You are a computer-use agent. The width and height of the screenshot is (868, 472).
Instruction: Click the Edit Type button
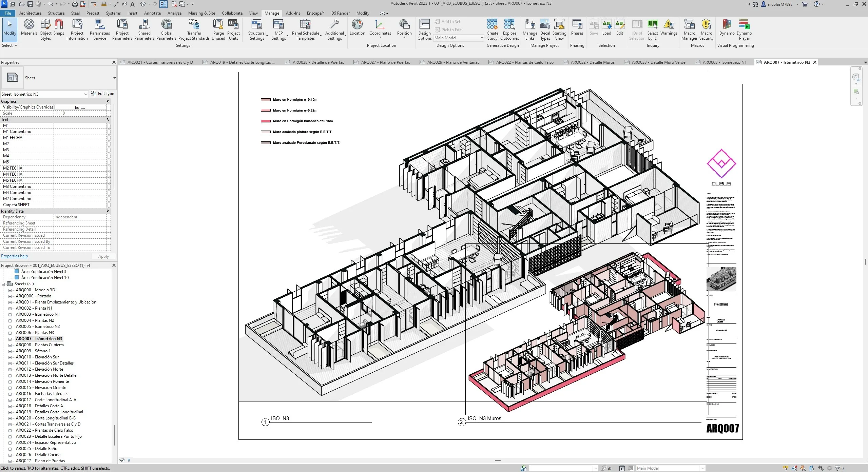103,94
